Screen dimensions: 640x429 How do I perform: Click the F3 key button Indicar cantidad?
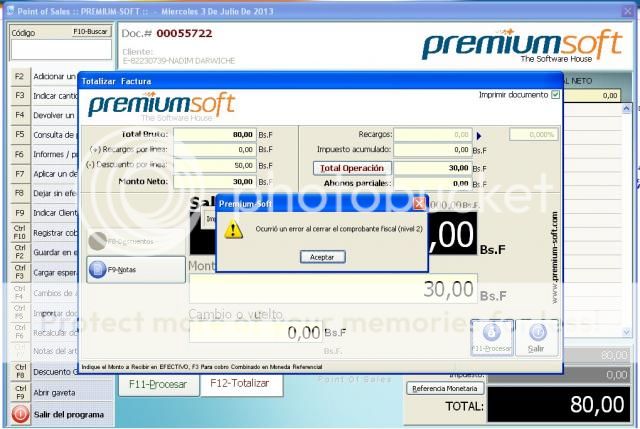(x=20, y=96)
